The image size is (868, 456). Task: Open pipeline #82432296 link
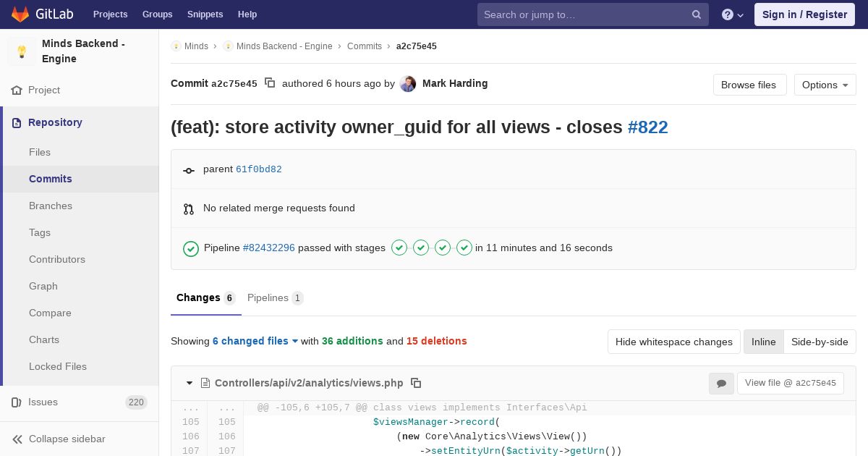point(269,248)
